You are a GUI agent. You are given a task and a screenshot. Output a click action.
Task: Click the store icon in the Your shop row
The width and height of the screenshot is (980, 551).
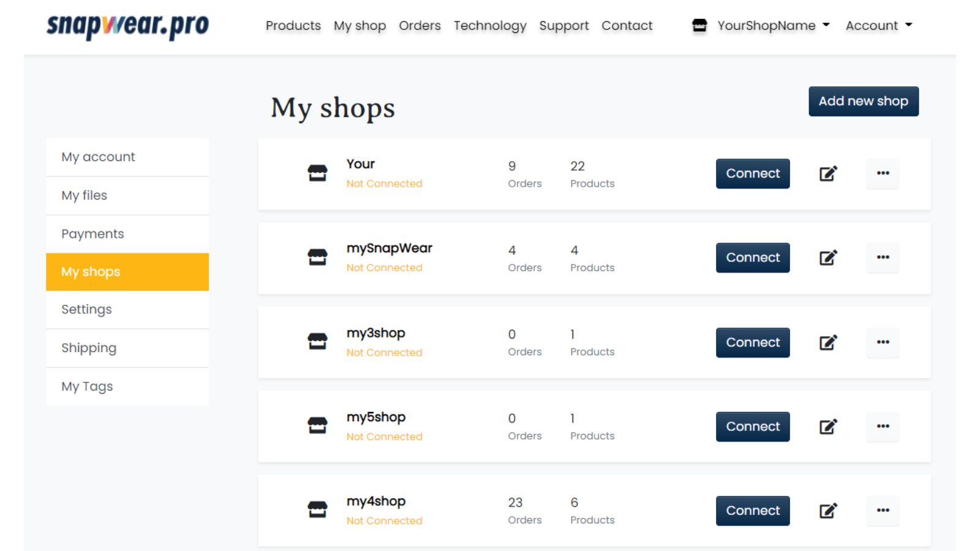[317, 173]
